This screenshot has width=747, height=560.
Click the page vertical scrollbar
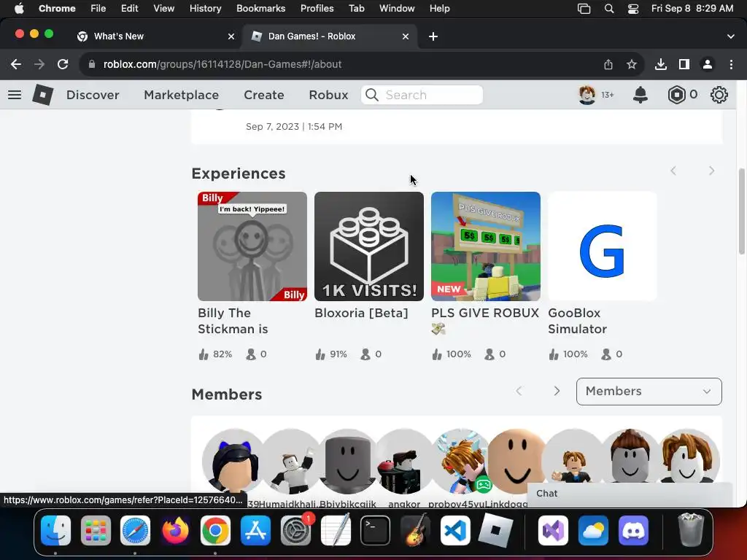[741, 212]
